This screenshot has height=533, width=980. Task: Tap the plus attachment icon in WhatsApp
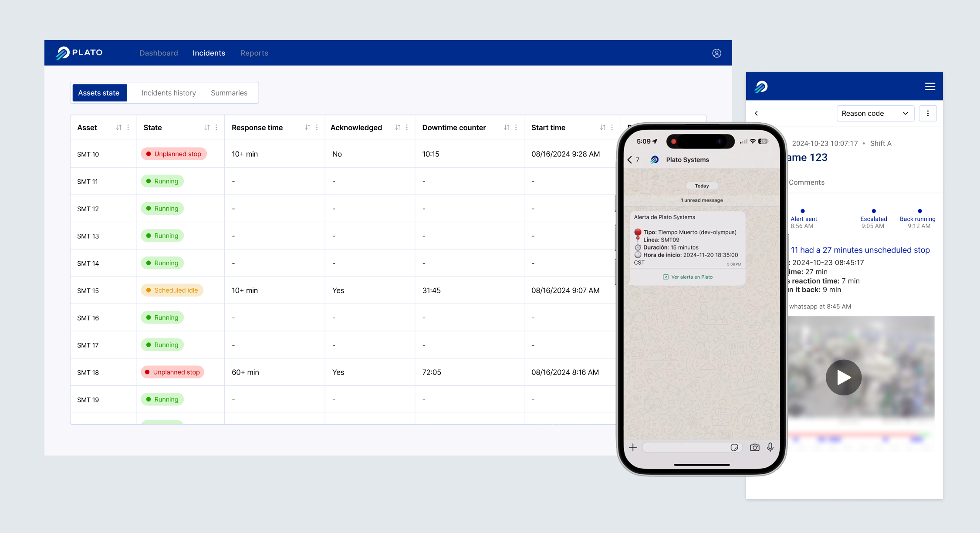pyautogui.click(x=633, y=447)
